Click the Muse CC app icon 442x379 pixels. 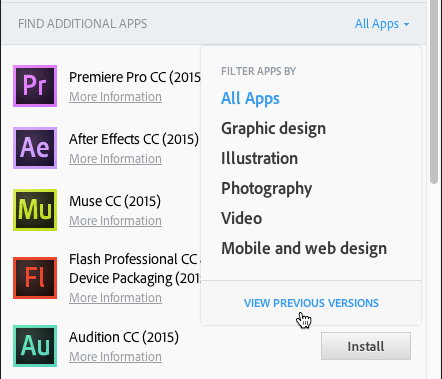click(x=35, y=210)
